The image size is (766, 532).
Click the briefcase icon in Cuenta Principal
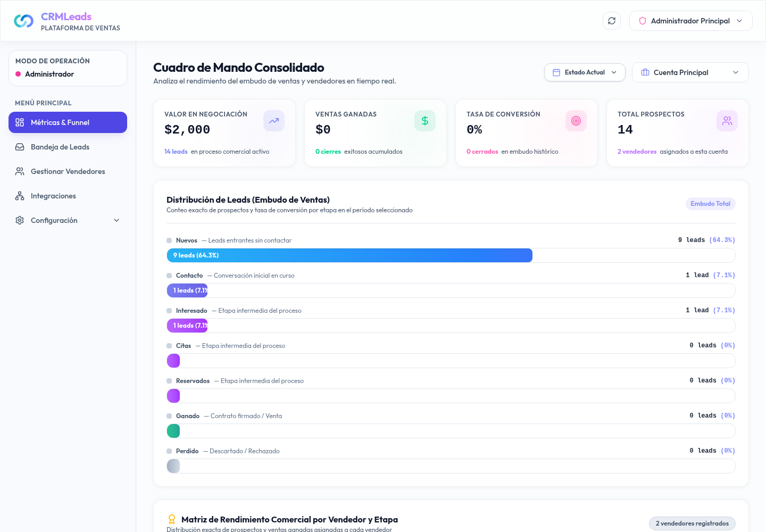coord(645,72)
